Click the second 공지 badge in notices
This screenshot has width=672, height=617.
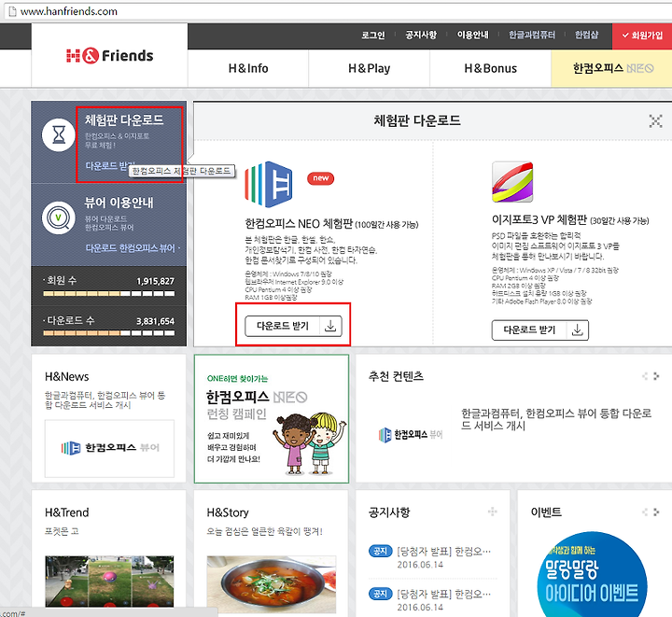(380, 594)
